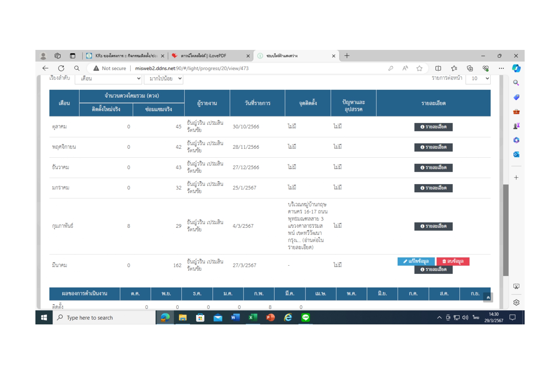Click scroll-to-top arrow button
The image size is (555, 392).
pos(488,298)
